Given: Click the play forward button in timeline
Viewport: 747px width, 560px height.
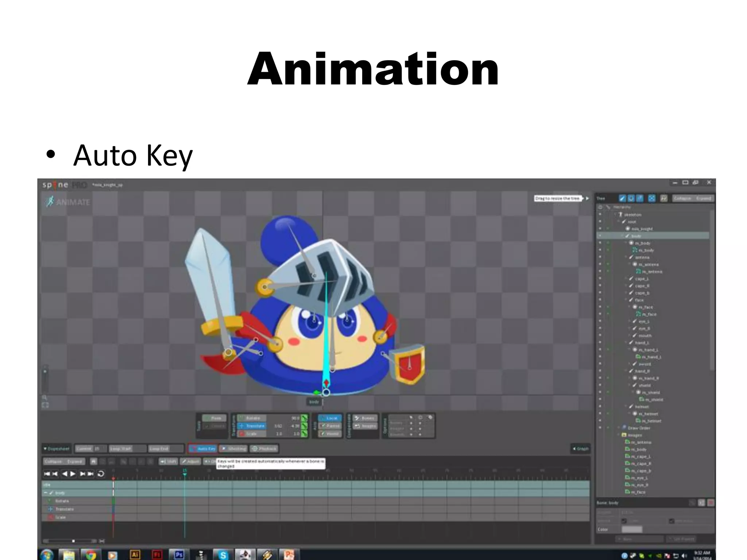Looking at the screenshot, I should pos(73,474).
